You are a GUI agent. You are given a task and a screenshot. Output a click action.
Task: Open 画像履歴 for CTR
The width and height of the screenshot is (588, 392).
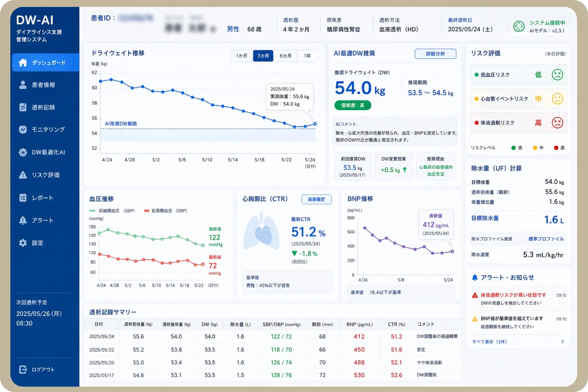click(316, 199)
